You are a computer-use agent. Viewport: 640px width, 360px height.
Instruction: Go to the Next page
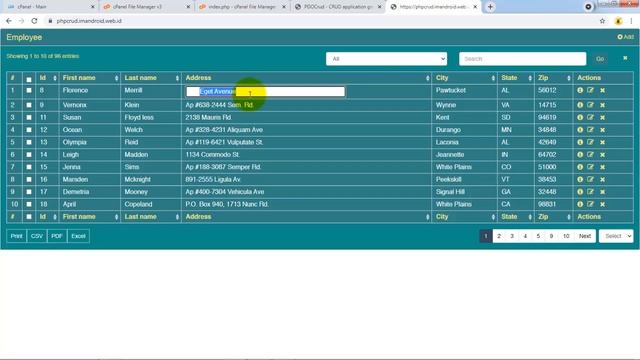584,236
